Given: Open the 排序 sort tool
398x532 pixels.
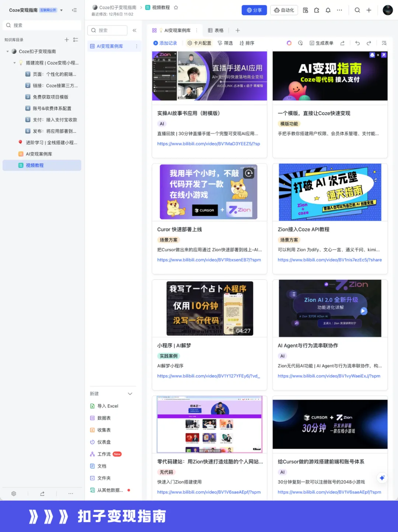Looking at the screenshot, I should click(247, 44).
